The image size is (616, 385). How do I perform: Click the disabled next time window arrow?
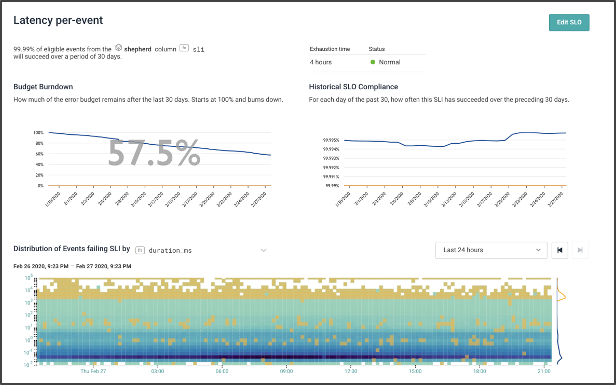(x=580, y=250)
